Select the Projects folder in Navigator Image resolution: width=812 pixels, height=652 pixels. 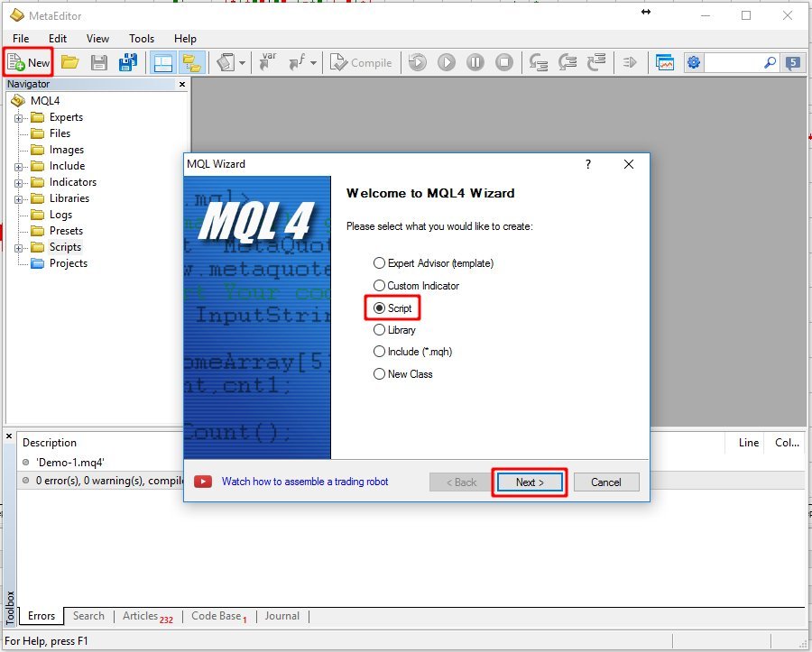(69, 262)
